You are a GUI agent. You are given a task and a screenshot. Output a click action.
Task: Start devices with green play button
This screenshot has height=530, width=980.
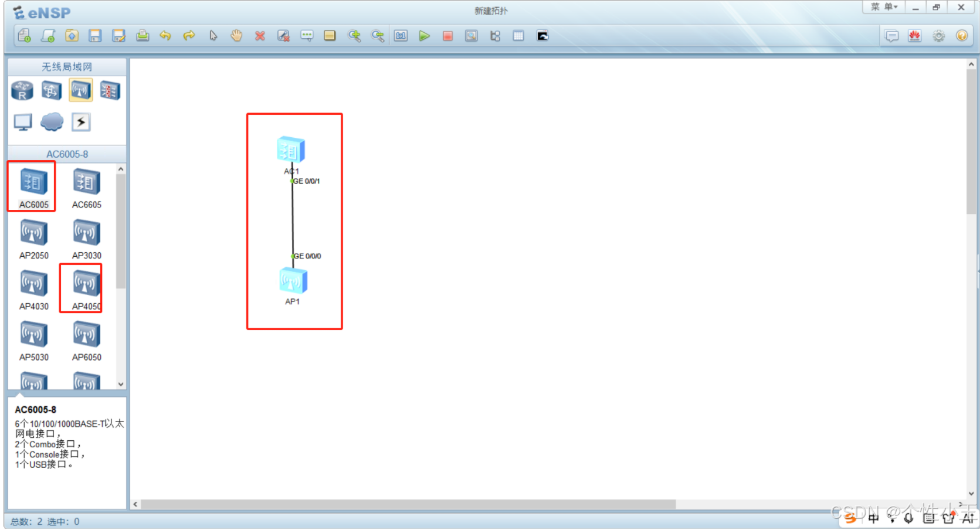[424, 36]
